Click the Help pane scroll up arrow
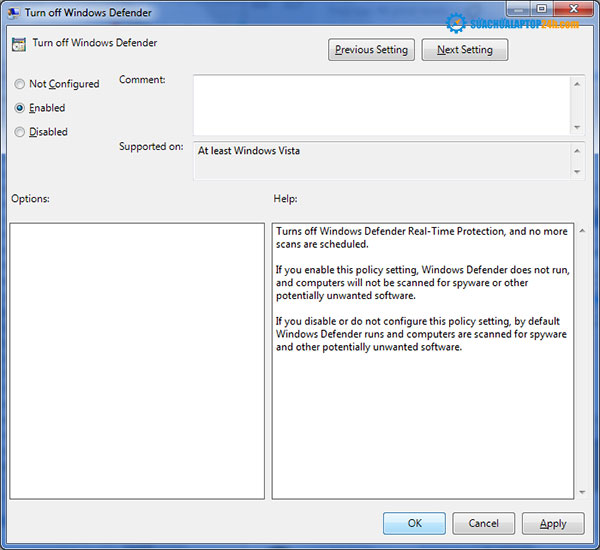 click(x=582, y=230)
